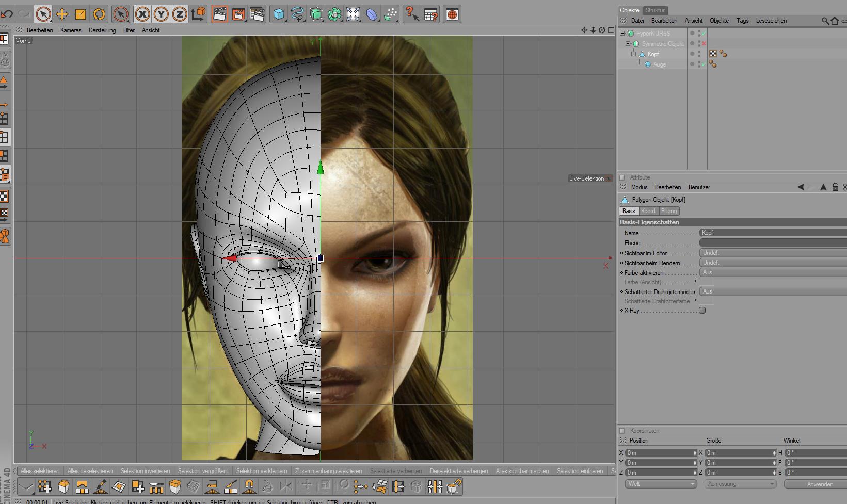Switch to the Struktur tab
This screenshot has height=504, width=847.
click(655, 10)
